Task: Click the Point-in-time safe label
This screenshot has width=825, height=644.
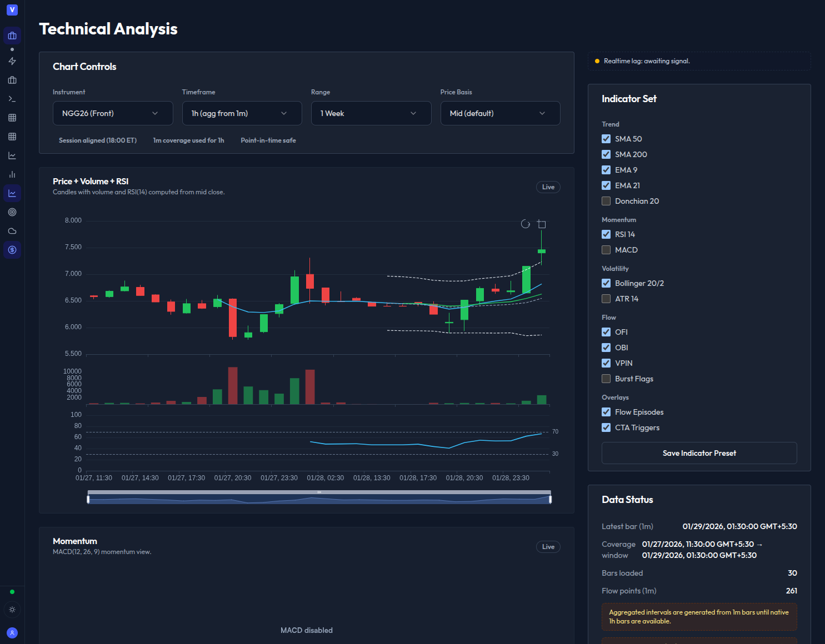Action: (x=268, y=140)
